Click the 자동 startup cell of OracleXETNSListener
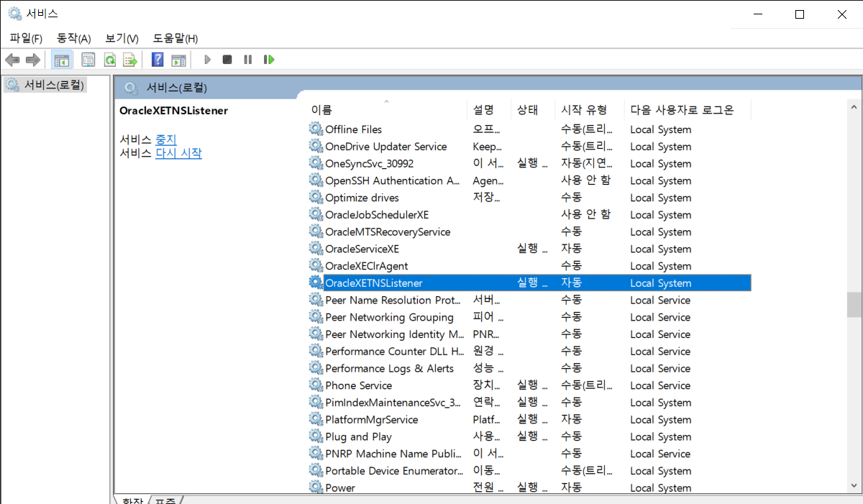Viewport: 863px width, 504px height. pyautogui.click(x=572, y=283)
